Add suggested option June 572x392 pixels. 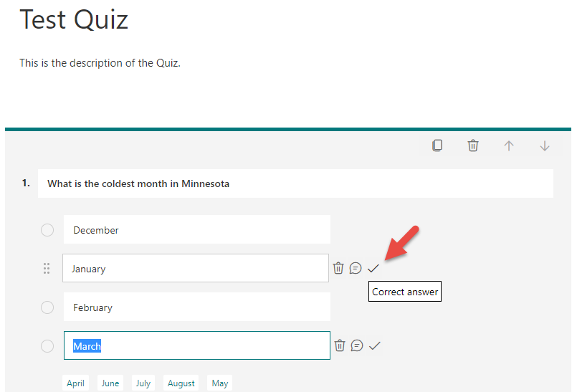point(110,383)
